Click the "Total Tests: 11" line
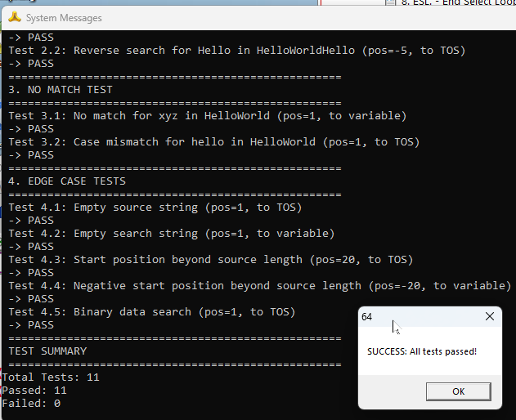This screenshot has height=420, width=516. pos(49,378)
